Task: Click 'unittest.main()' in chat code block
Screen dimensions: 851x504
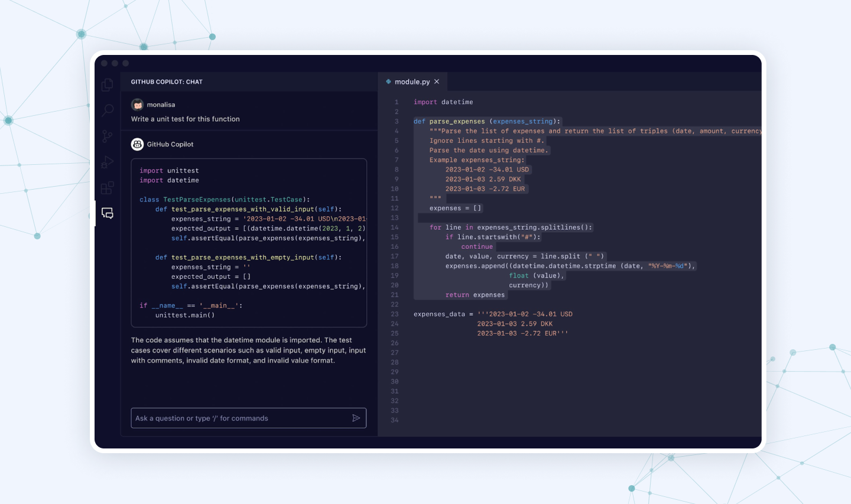Action: pos(185,316)
